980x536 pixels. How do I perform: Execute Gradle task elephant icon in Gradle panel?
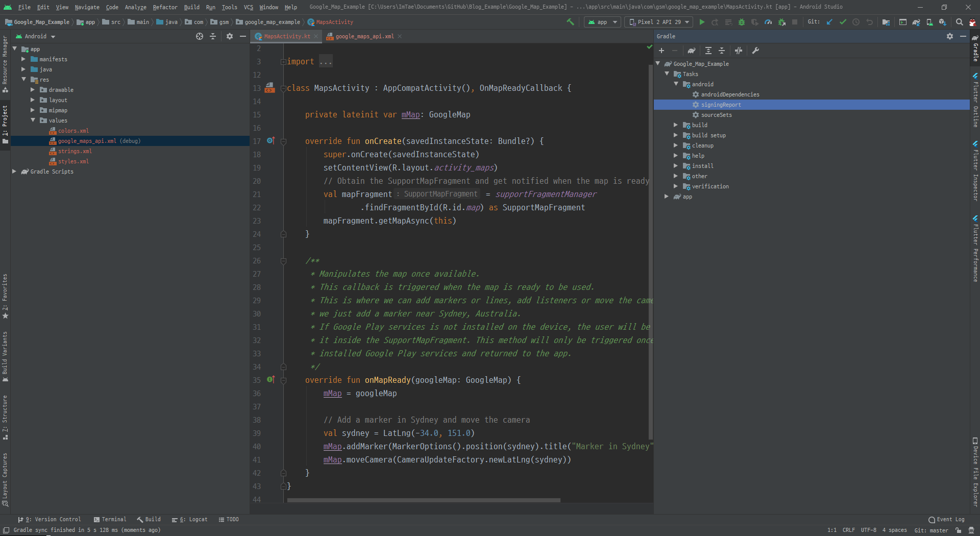coord(691,51)
